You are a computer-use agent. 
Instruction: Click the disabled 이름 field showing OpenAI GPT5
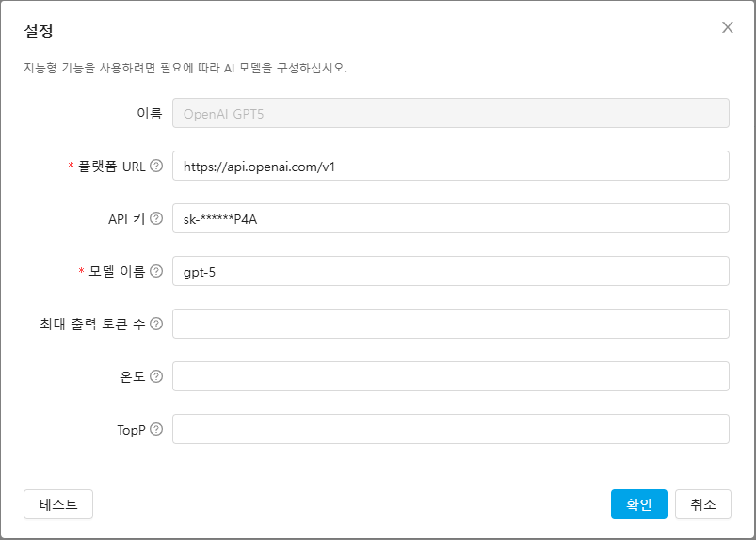point(451,113)
